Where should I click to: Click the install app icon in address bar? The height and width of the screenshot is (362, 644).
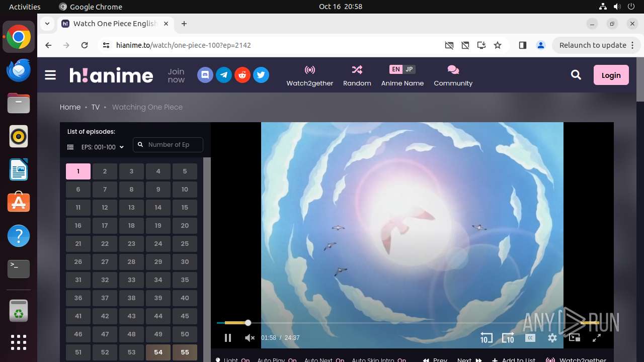[x=481, y=45]
